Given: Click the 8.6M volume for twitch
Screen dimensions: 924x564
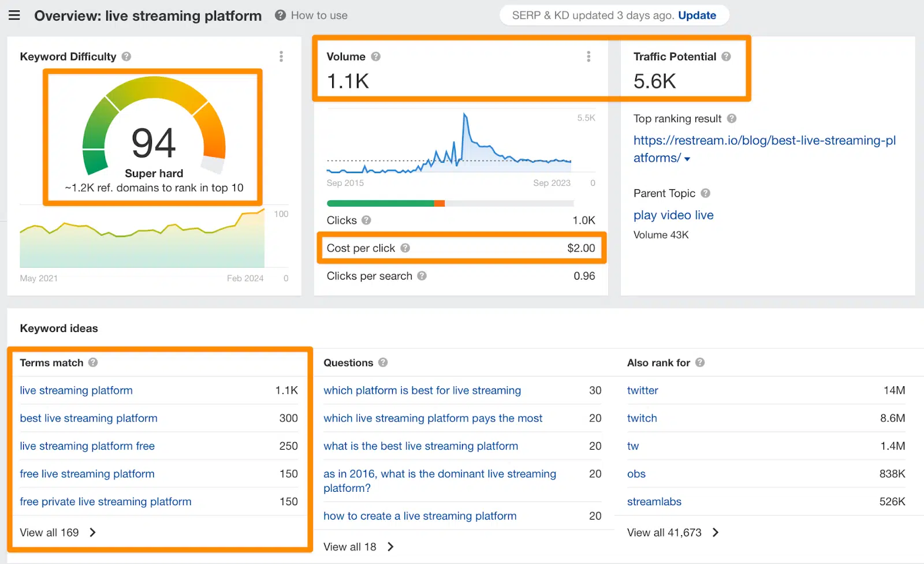Looking at the screenshot, I should point(892,418).
